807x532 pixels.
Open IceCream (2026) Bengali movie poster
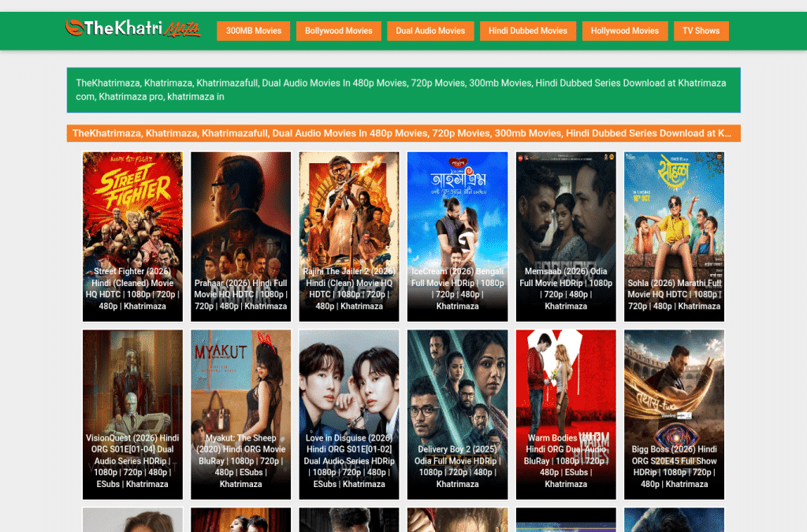458,236
